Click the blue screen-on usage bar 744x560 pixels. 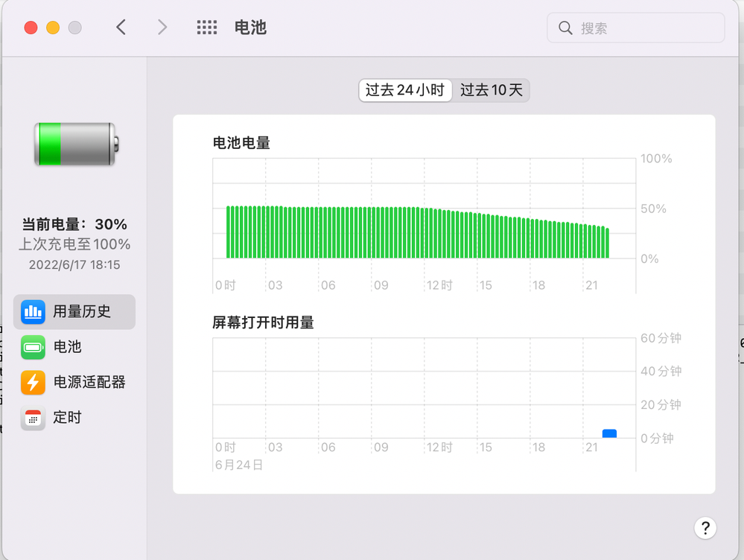click(609, 433)
